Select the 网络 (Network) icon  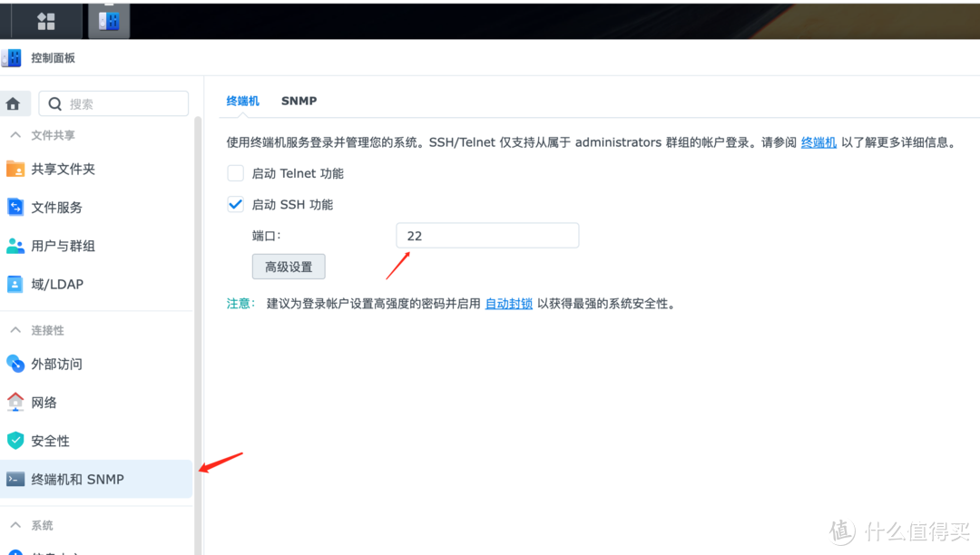pos(16,402)
